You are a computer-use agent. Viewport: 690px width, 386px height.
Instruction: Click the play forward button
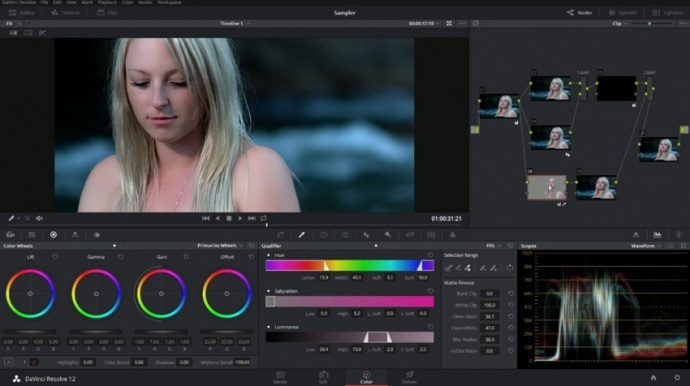pyautogui.click(x=240, y=218)
